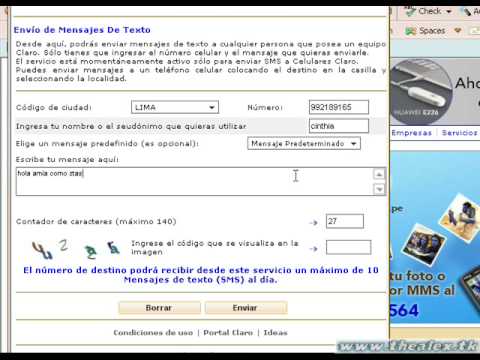Image resolution: width=480 pixels, height=360 pixels.
Task: Expand the Mensaje Predeterminado dropdown
Action: click(x=304, y=144)
